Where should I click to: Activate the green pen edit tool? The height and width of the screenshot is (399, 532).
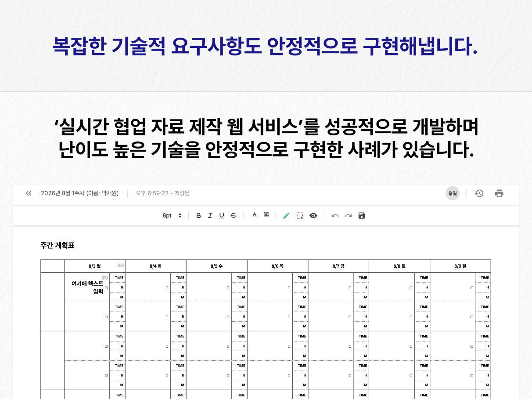[x=287, y=215]
